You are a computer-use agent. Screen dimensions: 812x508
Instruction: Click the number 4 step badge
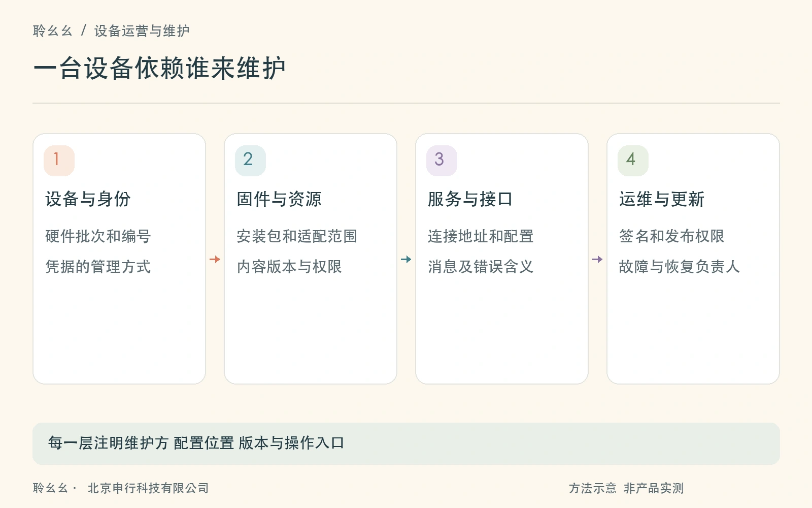click(633, 161)
